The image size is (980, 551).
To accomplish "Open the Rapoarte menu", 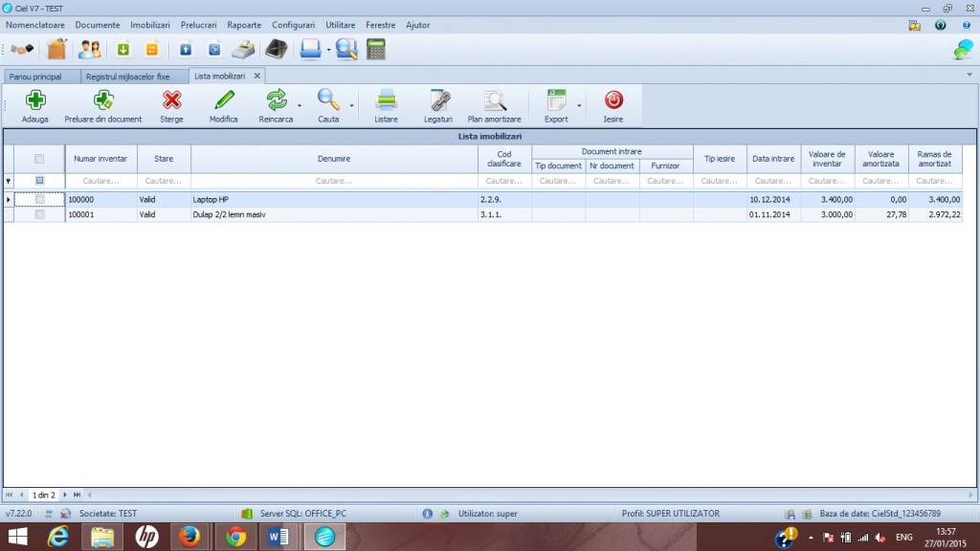I will (x=244, y=25).
